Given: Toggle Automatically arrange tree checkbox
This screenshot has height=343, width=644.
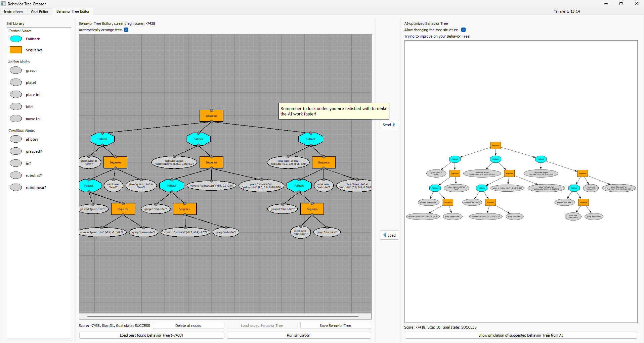Looking at the screenshot, I should point(126,30).
